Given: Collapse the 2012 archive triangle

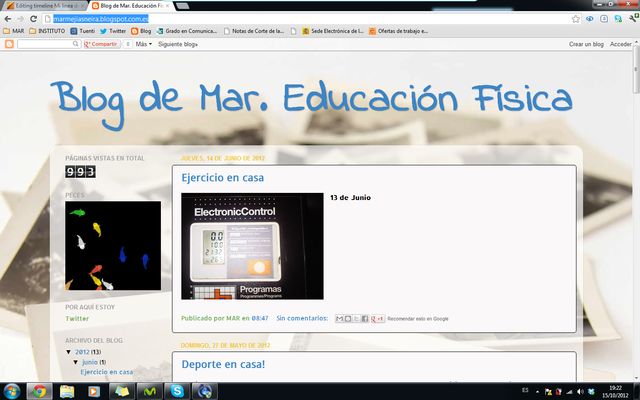Looking at the screenshot, I should point(68,352).
